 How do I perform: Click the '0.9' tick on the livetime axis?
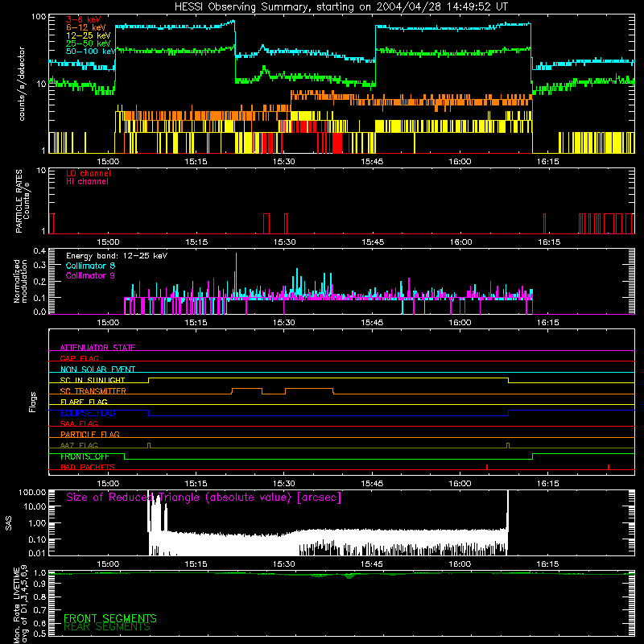[x=39, y=584]
